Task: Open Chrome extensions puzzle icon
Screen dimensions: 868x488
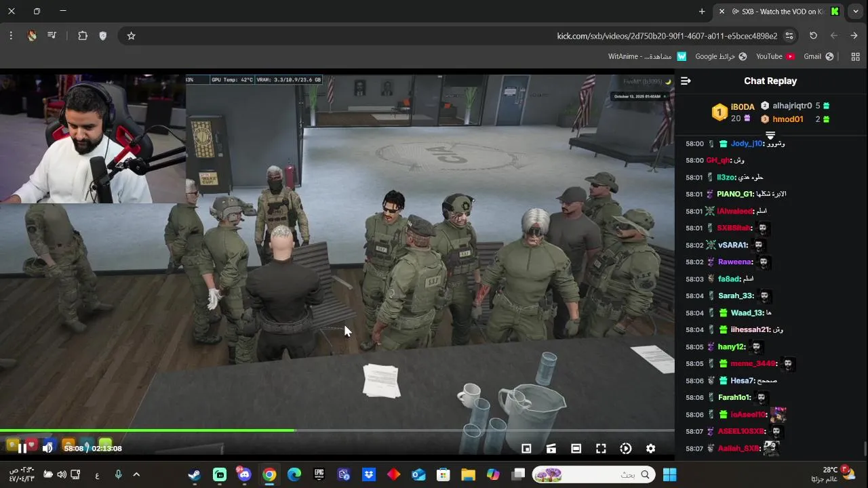Action: 83,36
